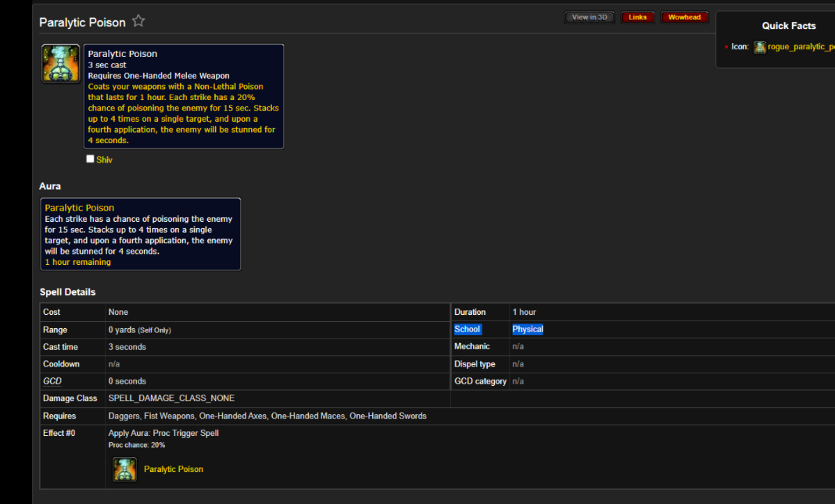Click 'Requires One-Handed Melee Weapon' tooltip line
The image size is (835, 504).
[x=159, y=76]
